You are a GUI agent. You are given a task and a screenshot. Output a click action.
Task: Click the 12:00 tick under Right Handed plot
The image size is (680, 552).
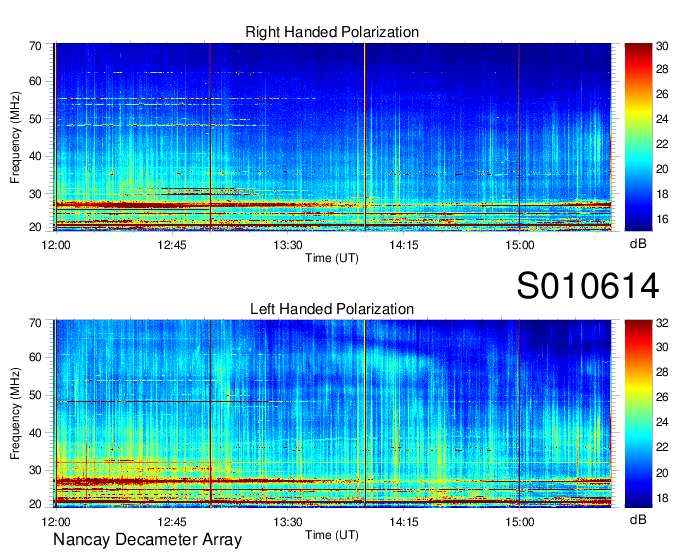(x=56, y=245)
